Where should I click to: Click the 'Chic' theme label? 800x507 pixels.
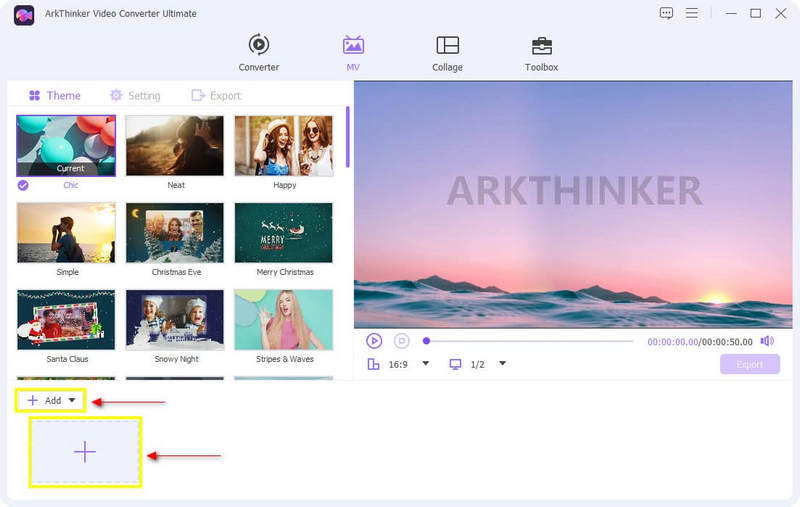coord(71,185)
